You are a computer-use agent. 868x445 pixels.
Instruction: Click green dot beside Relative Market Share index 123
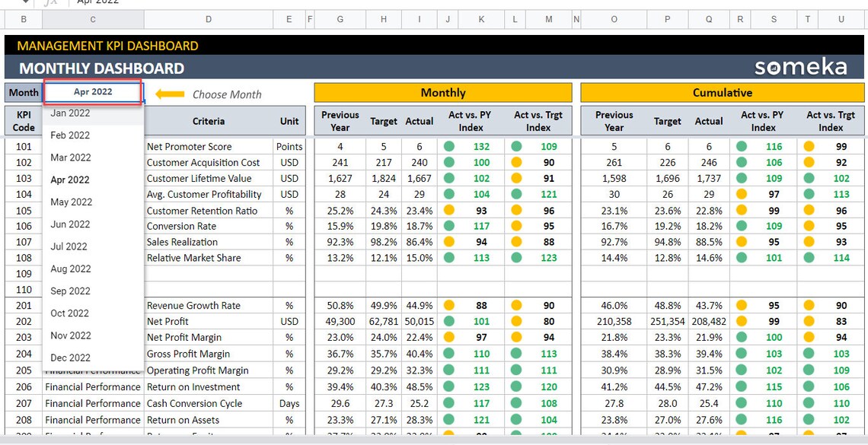click(516, 258)
